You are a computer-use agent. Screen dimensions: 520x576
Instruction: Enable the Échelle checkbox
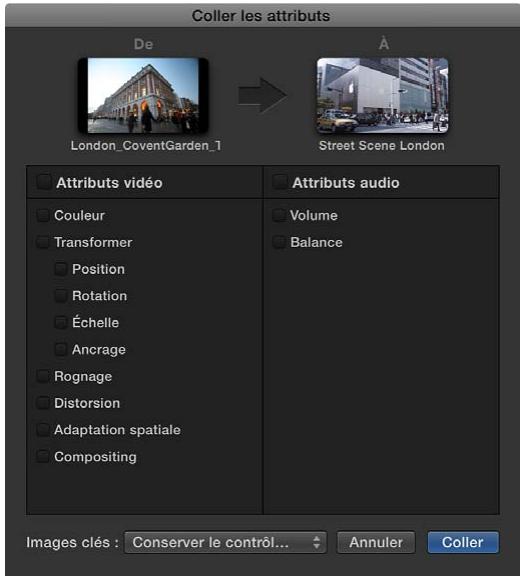point(61,323)
